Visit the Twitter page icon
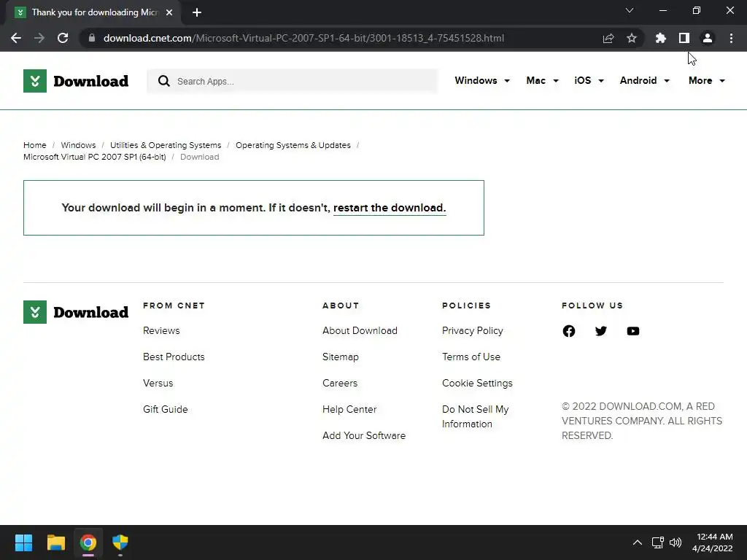The width and height of the screenshot is (747, 560). (x=601, y=331)
